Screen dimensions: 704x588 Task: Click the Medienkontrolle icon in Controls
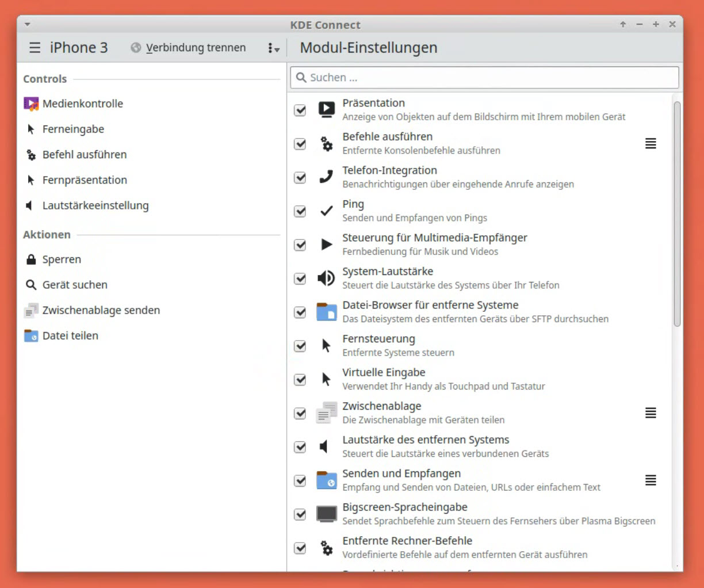pyautogui.click(x=31, y=104)
